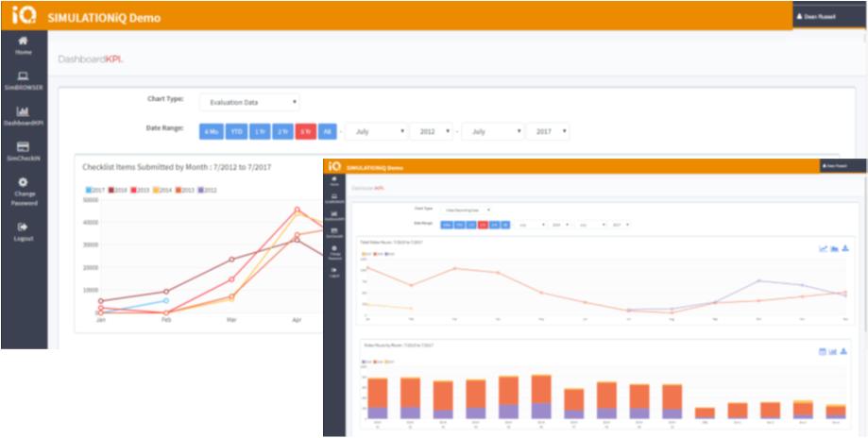Open the front window end month dropdown
The image size is (868, 438).
pos(592,225)
